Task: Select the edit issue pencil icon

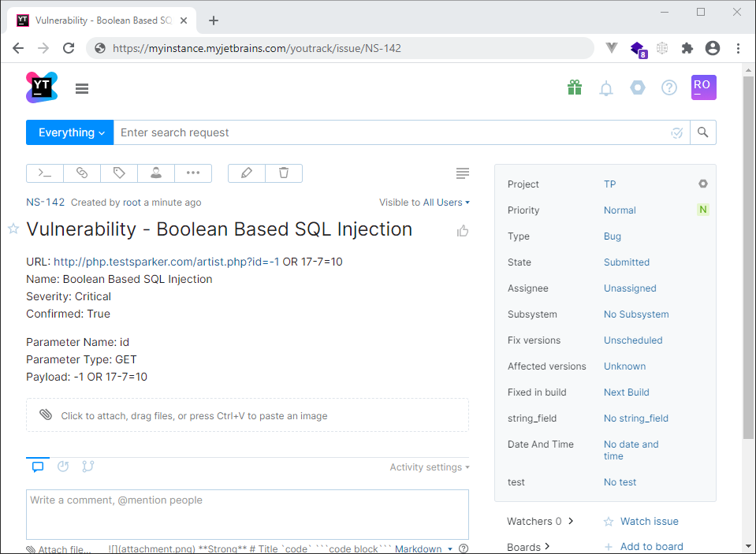Action: (x=247, y=173)
